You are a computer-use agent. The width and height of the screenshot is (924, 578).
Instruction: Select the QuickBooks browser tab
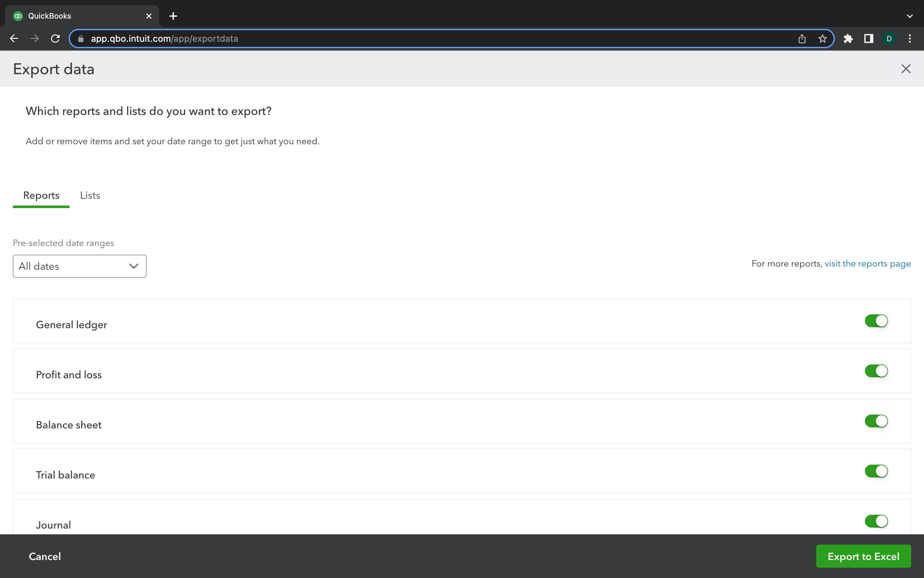point(82,16)
